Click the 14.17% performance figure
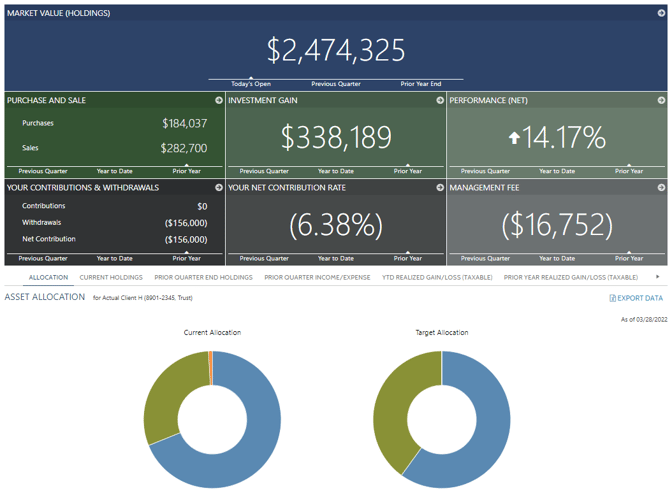Screen dimensions: 672x498 (x=564, y=137)
